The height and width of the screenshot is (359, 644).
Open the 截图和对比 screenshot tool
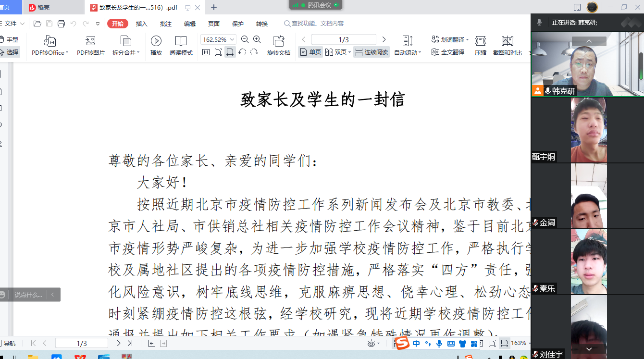pyautogui.click(x=507, y=41)
